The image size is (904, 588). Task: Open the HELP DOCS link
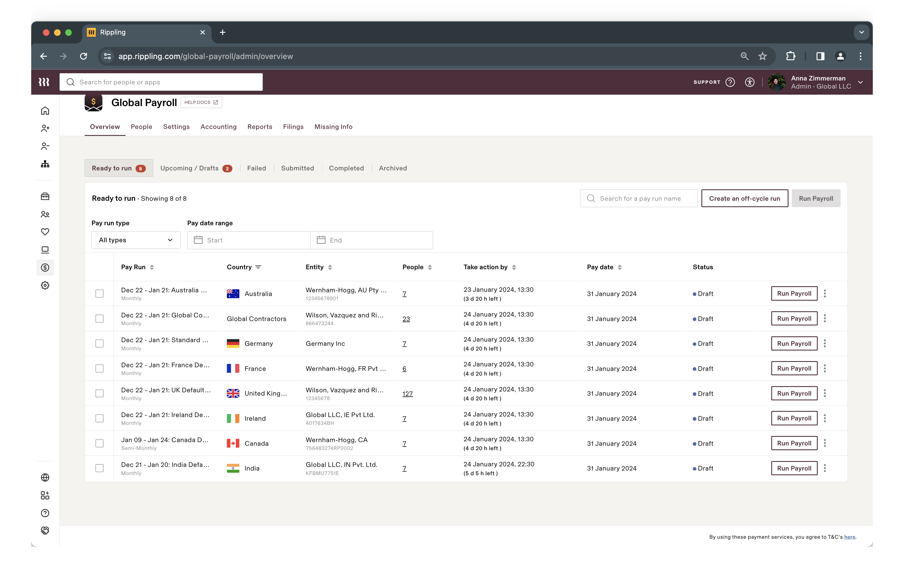click(201, 102)
